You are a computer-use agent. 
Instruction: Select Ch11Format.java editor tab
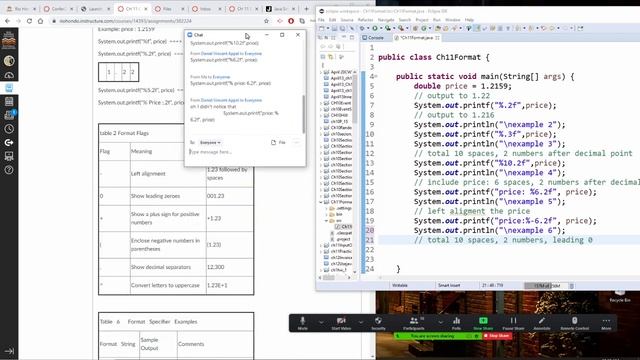tap(417, 38)
